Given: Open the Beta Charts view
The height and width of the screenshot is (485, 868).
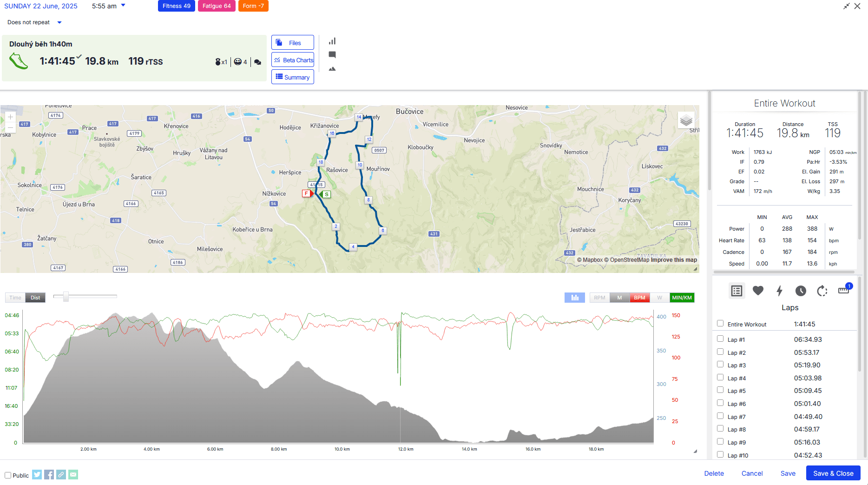Looking at the screenshot, I should (293, 60).
